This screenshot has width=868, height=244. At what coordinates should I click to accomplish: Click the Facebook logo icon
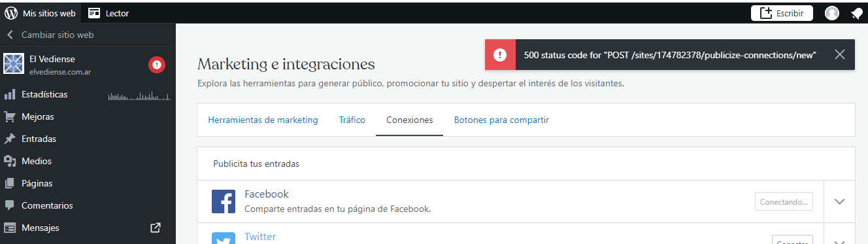click(x=224, y=201)
